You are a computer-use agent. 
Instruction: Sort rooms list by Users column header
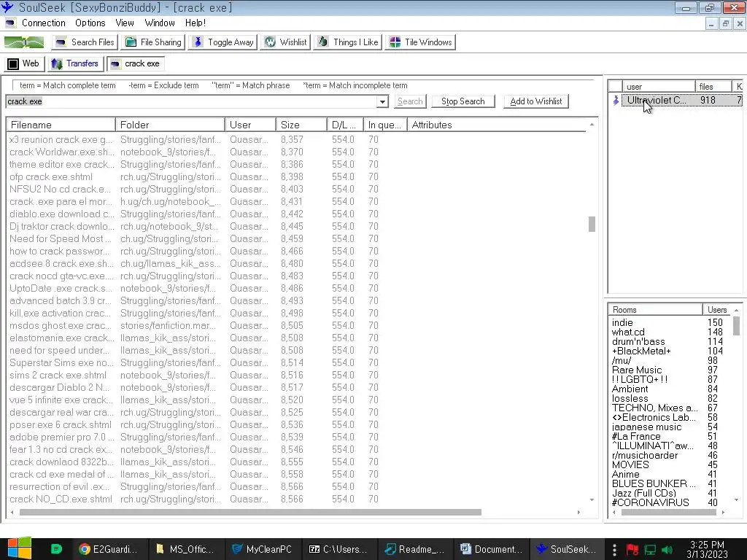tap(717, 309)
